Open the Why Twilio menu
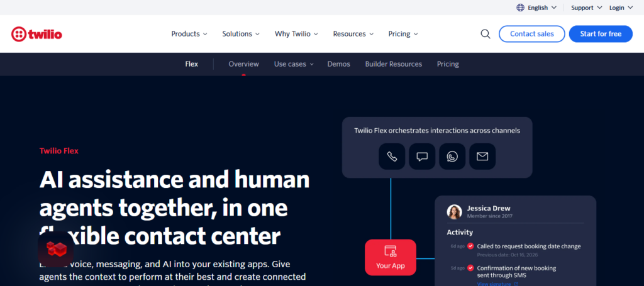 point(296,34)
